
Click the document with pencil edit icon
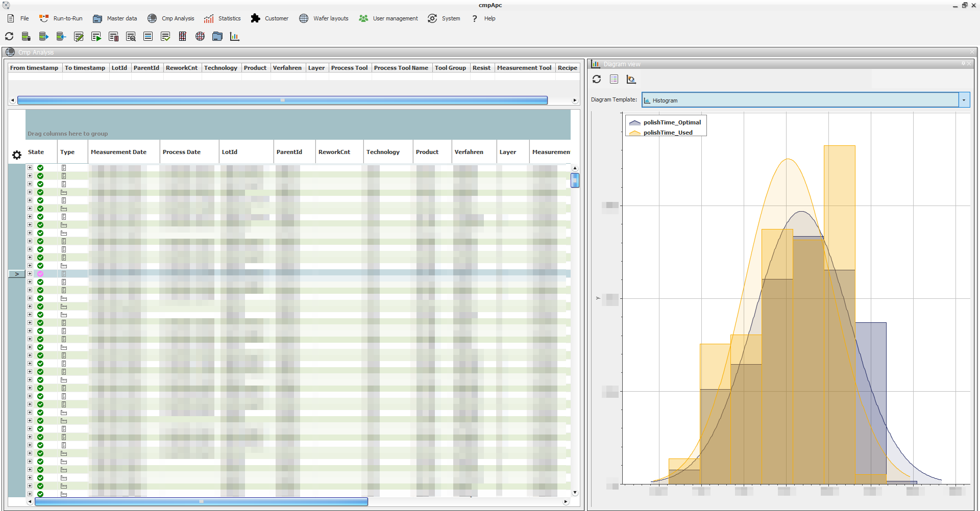[79, 36]
